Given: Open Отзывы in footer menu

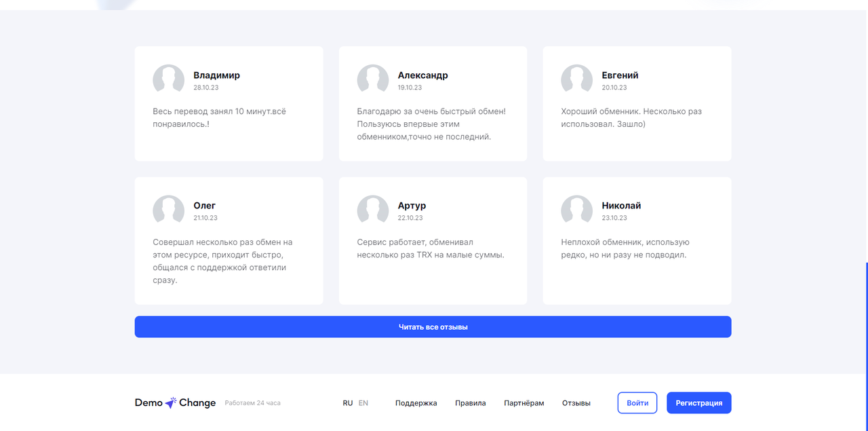Looking at the screenshot, I should [x=576, y=403].
